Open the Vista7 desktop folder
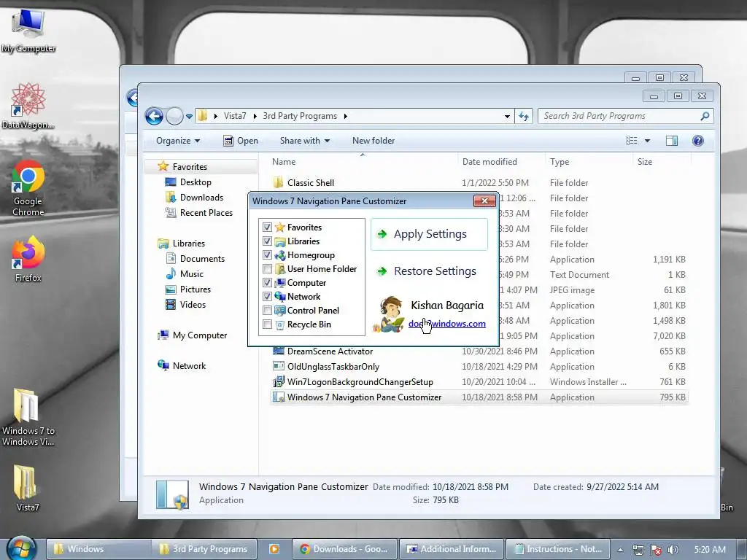The width and height of the screenshot is (747, 560). 28,488
